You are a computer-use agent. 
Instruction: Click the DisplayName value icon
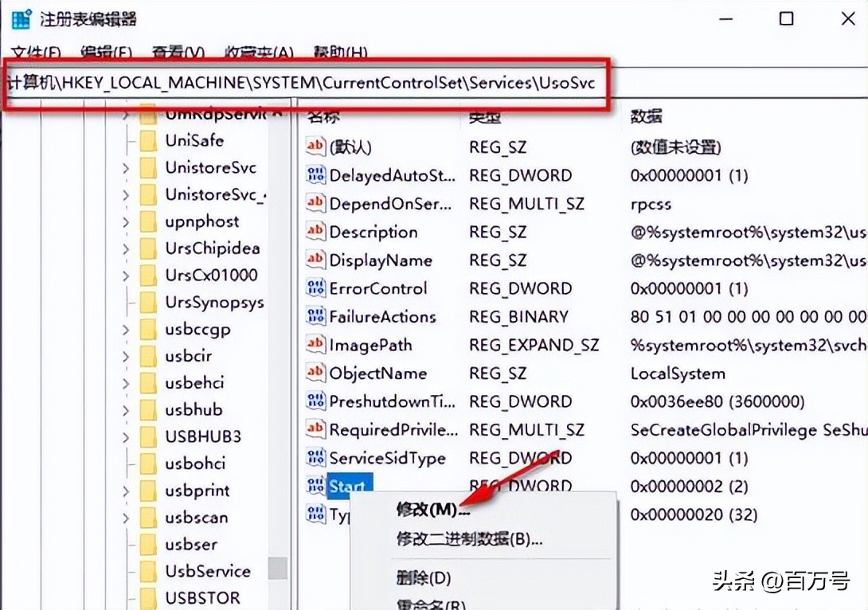315,259
